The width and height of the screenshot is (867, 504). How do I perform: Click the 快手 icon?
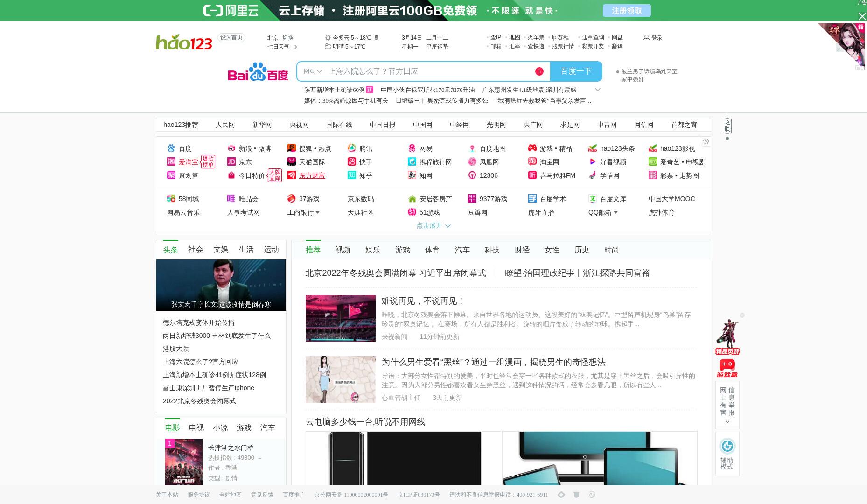(352, 162)
